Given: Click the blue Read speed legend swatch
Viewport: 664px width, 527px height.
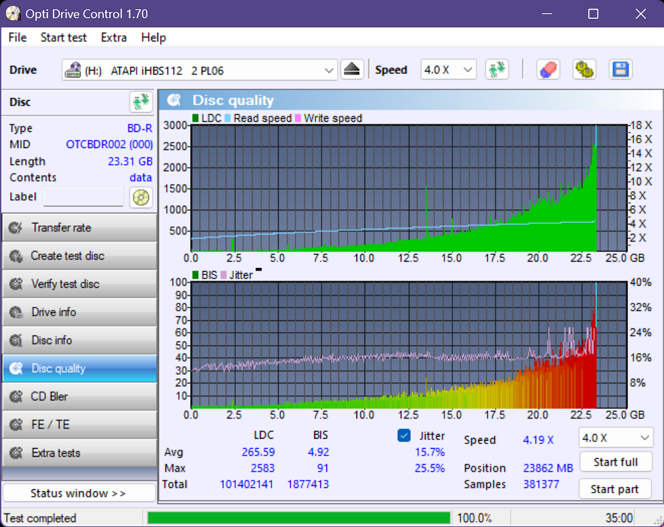Looking at the screenshot, I should [x=228, y=118].
